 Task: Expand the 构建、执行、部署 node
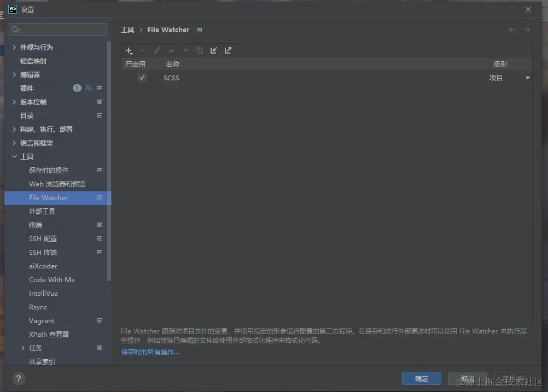tap(14, 129)
